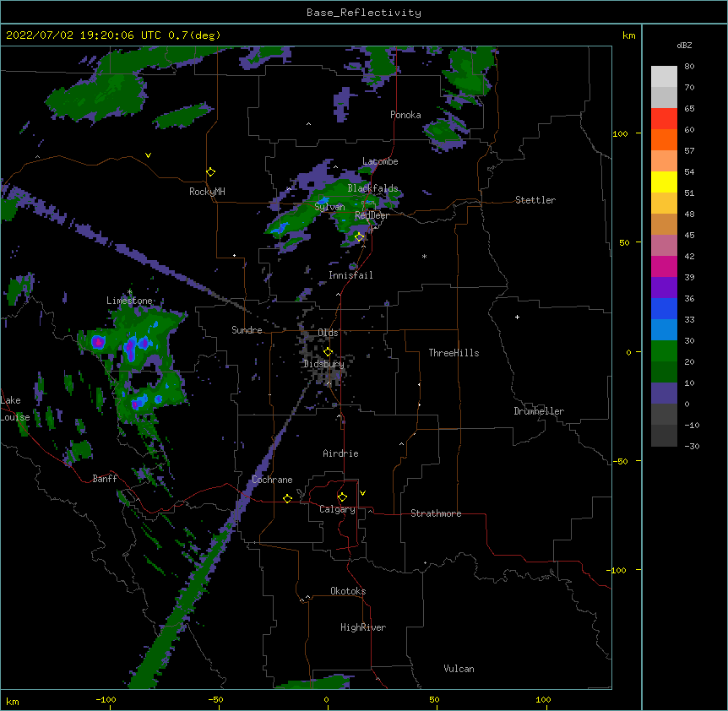This screenshot has width=728, height=711.
Task: Click the bright green 30-20 dBZ swatch
Action: [664, 351]
